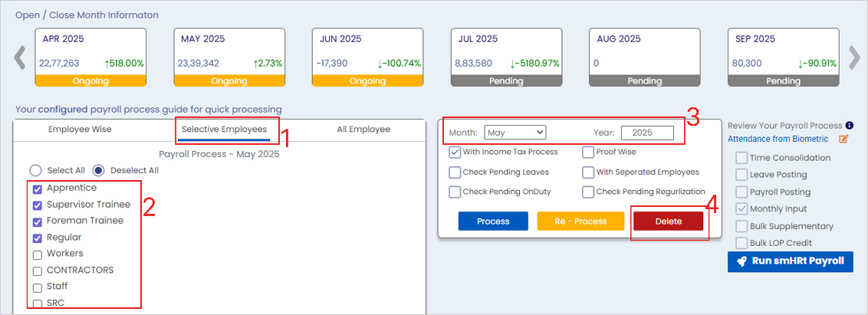Open the Month dropdown showing May
The width and height of the screenshot is (868, 315).
click(x=515, y=133)
